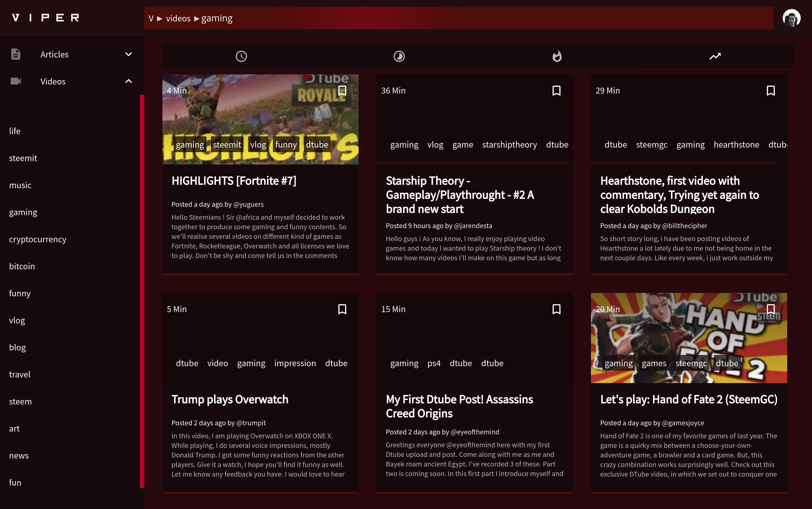Select the steemit tag in sidebar
Image resolution: width=812 pixels, height=509 pixels.
click(x=23, y=158)
